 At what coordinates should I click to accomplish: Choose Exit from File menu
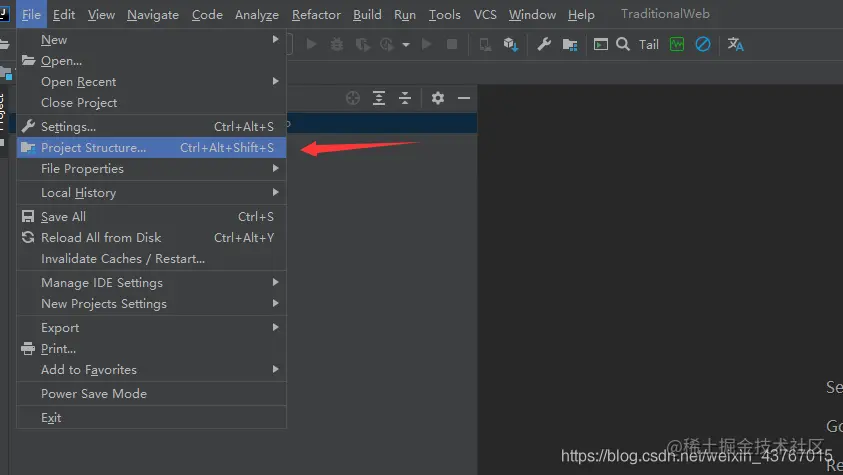pos(152,418)
